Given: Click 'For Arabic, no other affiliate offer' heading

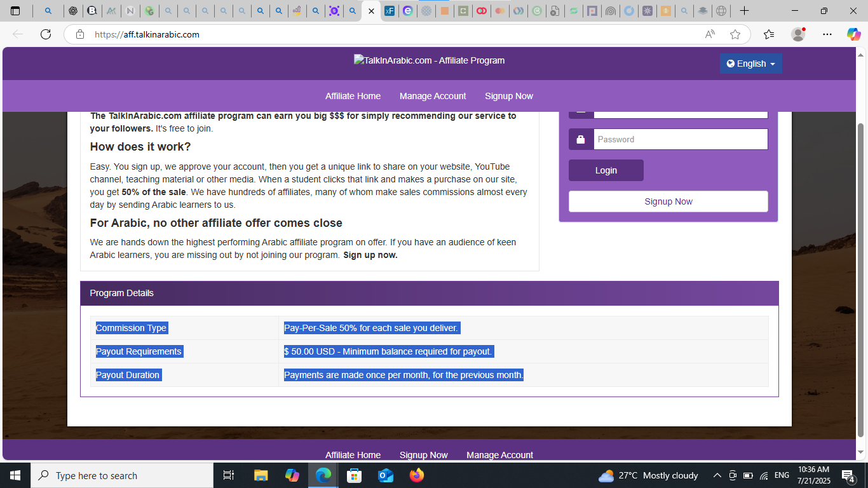Looking at the screenshot, I should (216, 223).
